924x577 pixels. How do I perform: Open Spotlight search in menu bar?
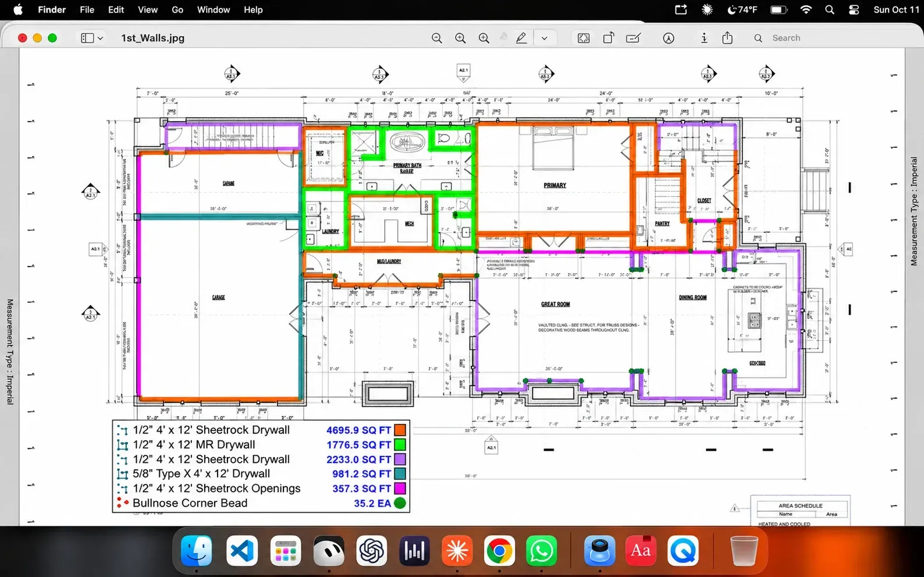[x=830, y=10]
